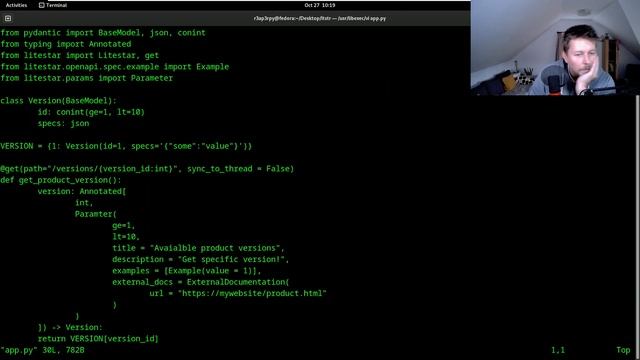Screen dimensions: 640x360
Task: Open the clock showing Oct 27 10:19
Action: pos(320,5)
